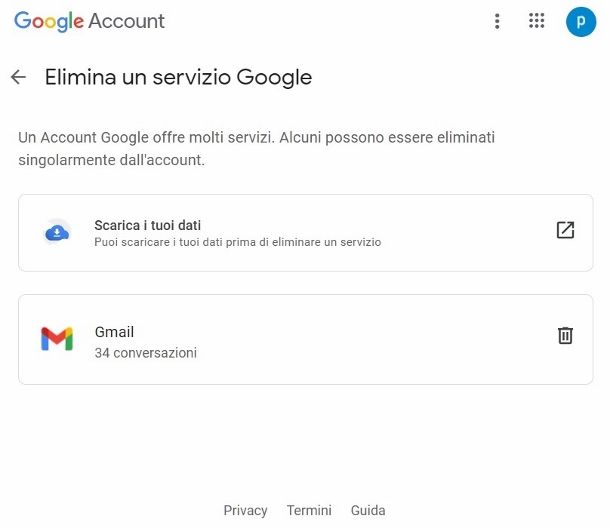Click the "Account" word in the header
The width and height of the screenshot is (610, 528).
pos(127,21)
